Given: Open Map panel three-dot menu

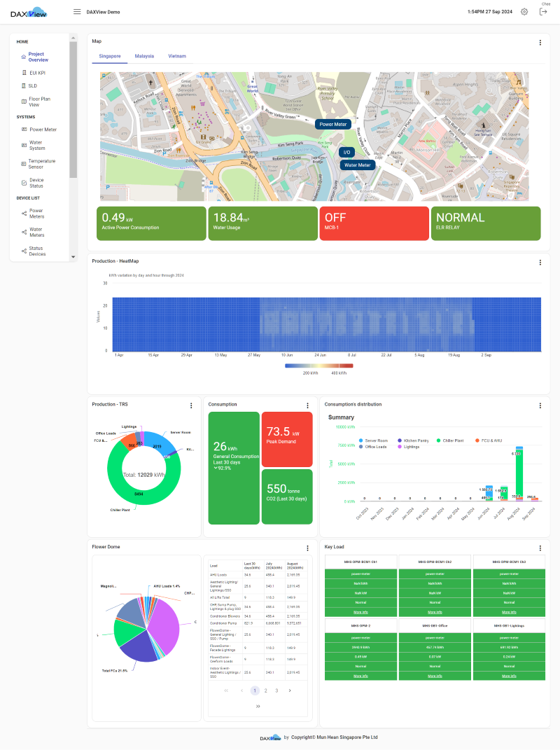Looking at the screenshot, I should coord(540,43).
